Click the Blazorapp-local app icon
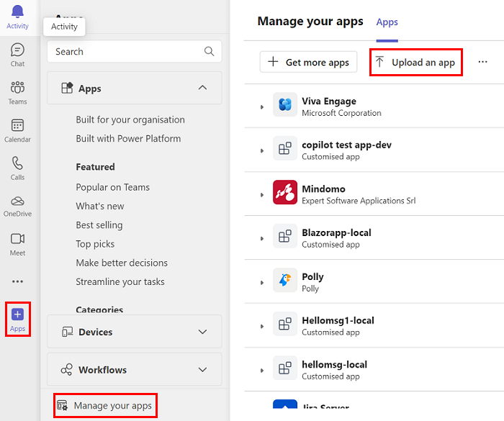The height and width of the screenshot is (421, 504). 285,236
